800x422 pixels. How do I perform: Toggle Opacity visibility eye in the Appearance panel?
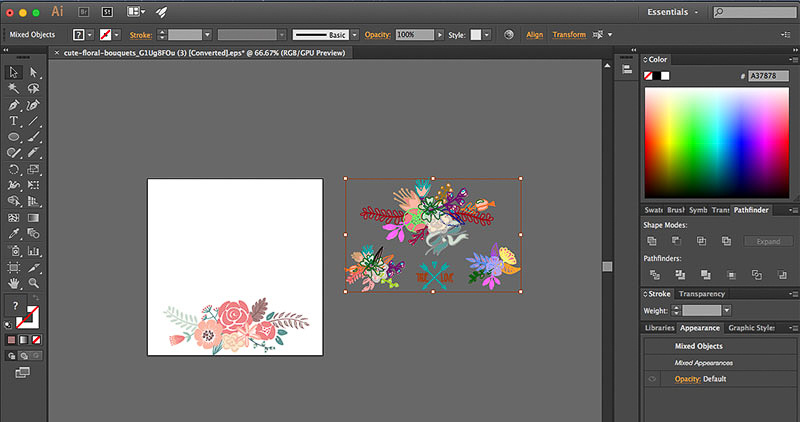(x=652, y=379)
